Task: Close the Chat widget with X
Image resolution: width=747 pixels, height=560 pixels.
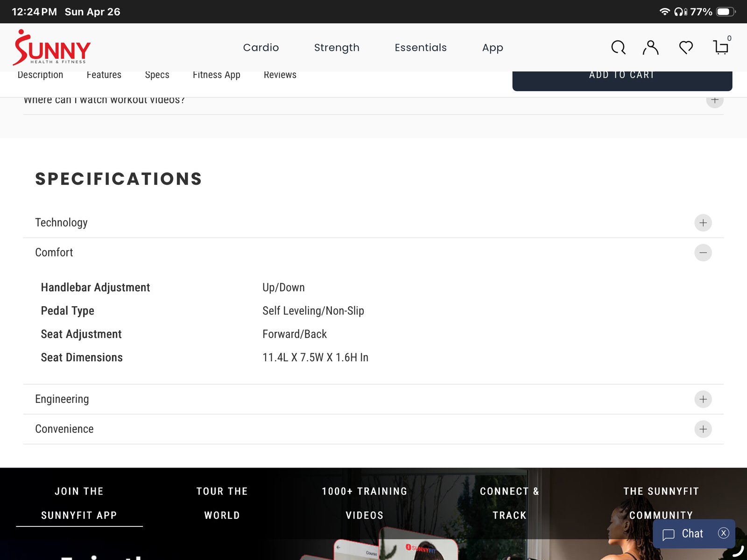Action: coord(723,533)
